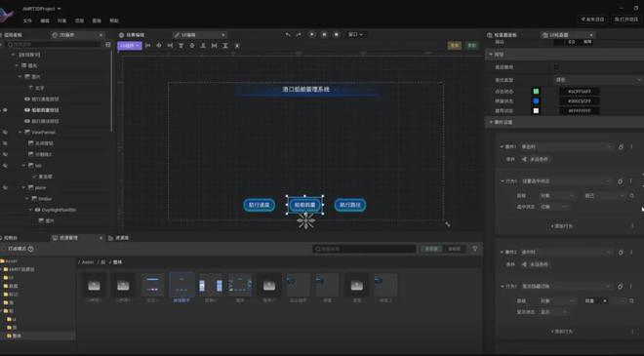The height and width of the screenshot is (356, 644).
Task: Toggle the 灯点模式 switch in asset panel
Action: [4, 249]
